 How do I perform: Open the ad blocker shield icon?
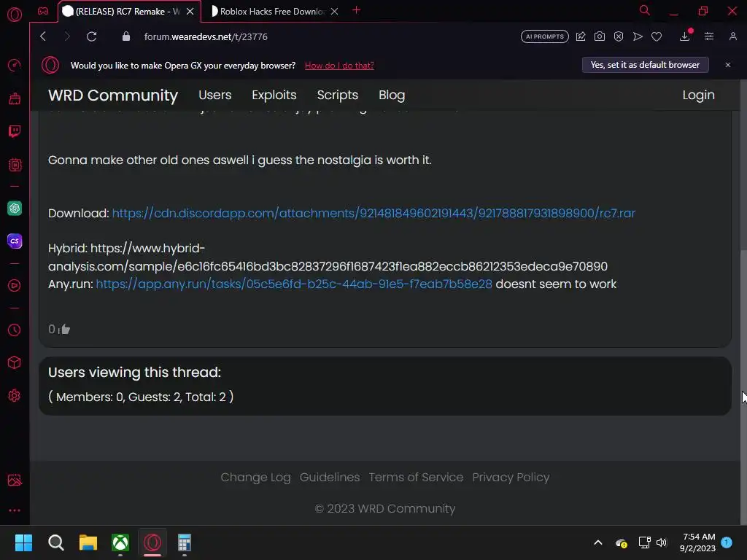tap(619, 36)
